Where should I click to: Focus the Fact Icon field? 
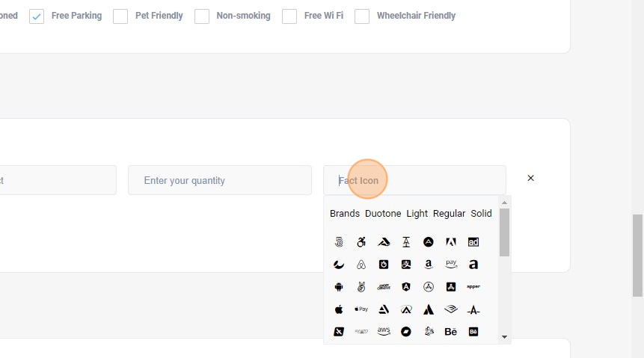point(414,180)
